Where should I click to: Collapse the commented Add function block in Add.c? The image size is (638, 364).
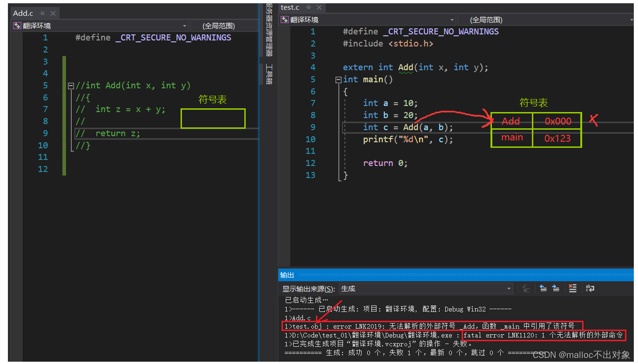coord(71,86)
